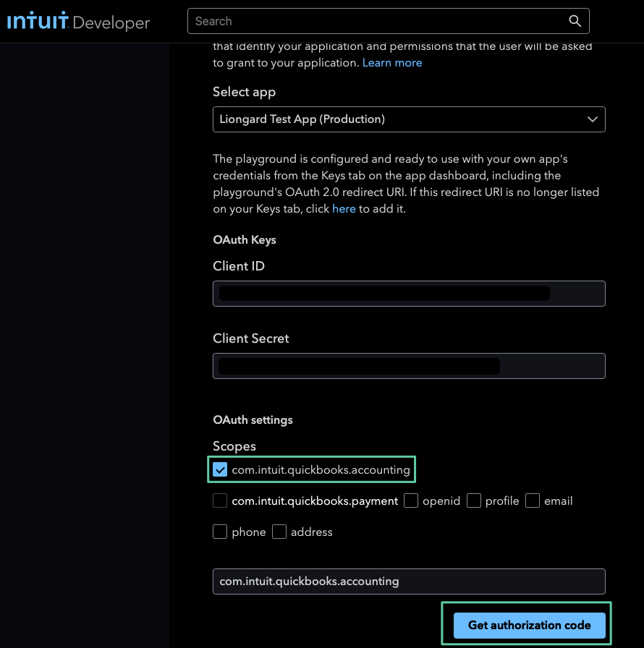Check the openid scope
This screenshot has height=648, width=644.
(411, 500)
